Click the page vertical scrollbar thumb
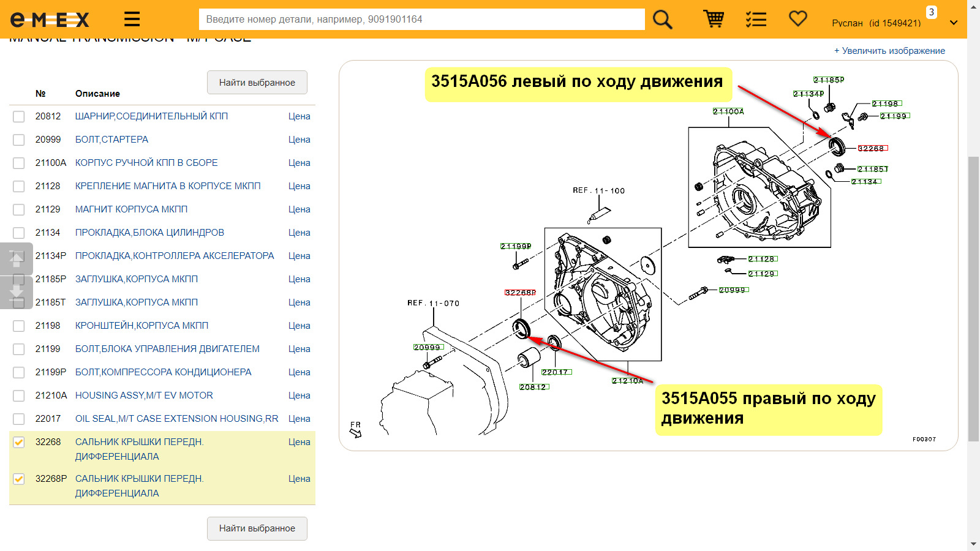This screenshot has height=551, width=980. tap(973, 299)
